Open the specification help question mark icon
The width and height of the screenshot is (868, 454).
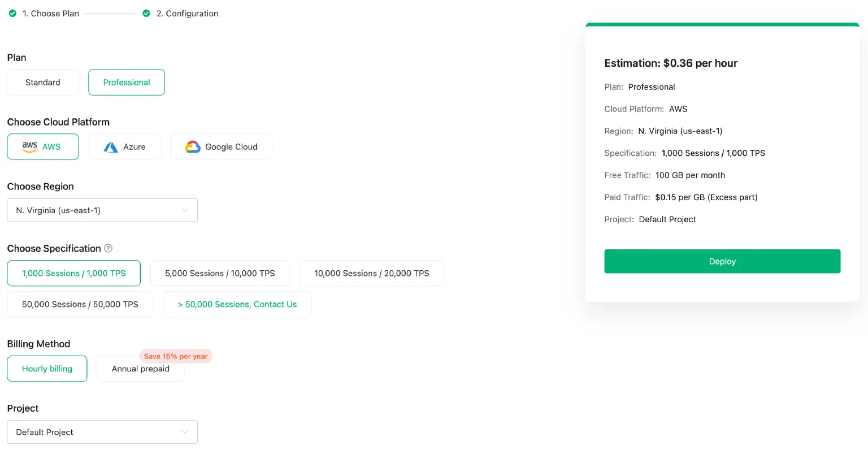[107, 248]
